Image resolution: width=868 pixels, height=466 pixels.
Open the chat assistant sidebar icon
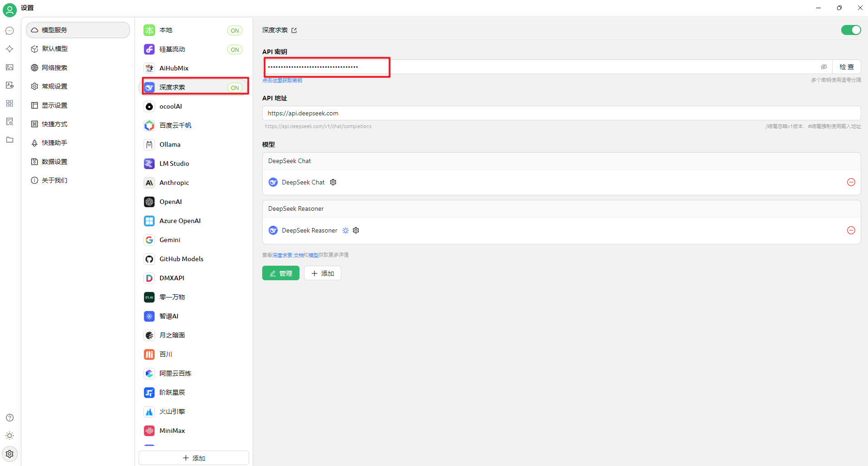point(10,31)
